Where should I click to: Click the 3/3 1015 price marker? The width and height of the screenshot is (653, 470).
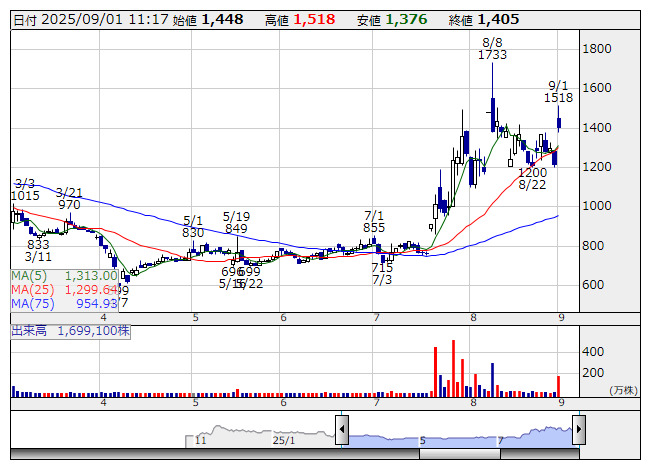pyautogui.click(x=25, y=190)
